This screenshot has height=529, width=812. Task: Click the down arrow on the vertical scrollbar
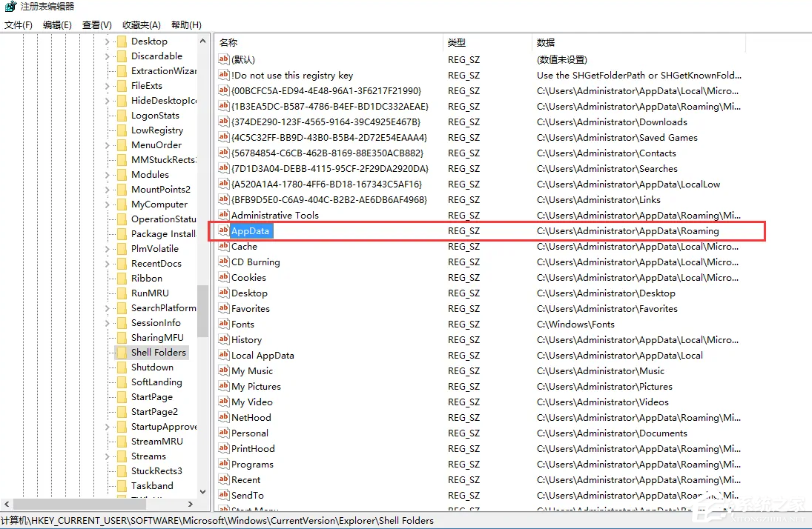pos(203,491)
